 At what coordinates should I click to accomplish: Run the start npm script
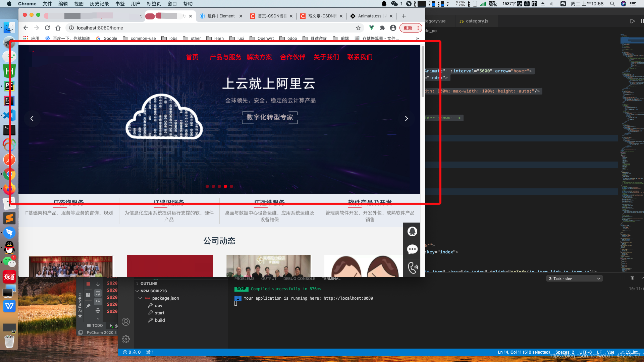click(x=159, y=313)
